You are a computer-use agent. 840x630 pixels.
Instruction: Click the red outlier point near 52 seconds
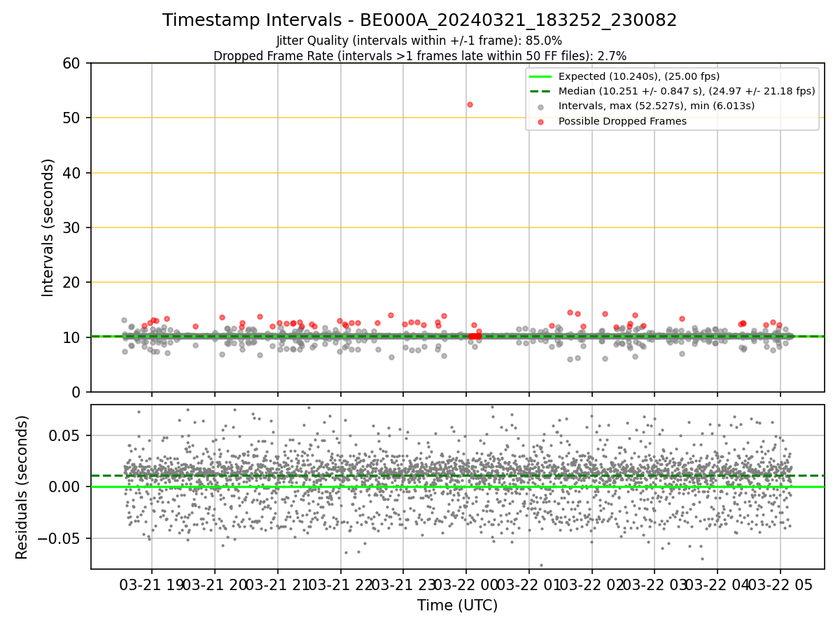[x=470, y=104]
